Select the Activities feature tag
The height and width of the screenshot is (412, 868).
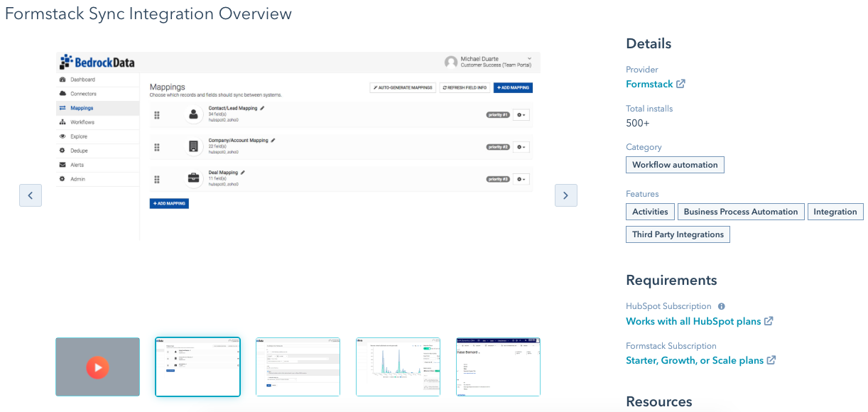(650, 212)
